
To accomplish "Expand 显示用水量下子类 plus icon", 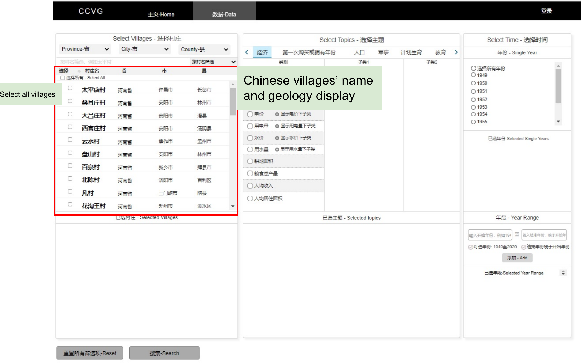I will point(277,150).
